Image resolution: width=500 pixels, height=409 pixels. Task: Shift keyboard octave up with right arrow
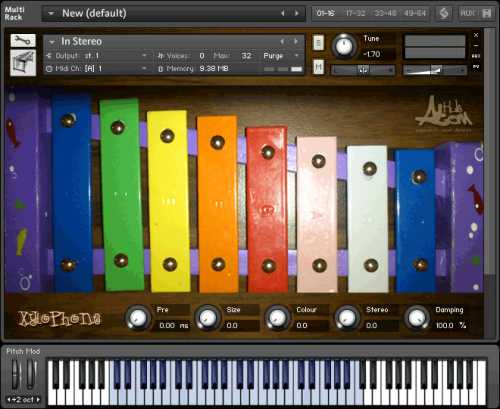[38, 399]
